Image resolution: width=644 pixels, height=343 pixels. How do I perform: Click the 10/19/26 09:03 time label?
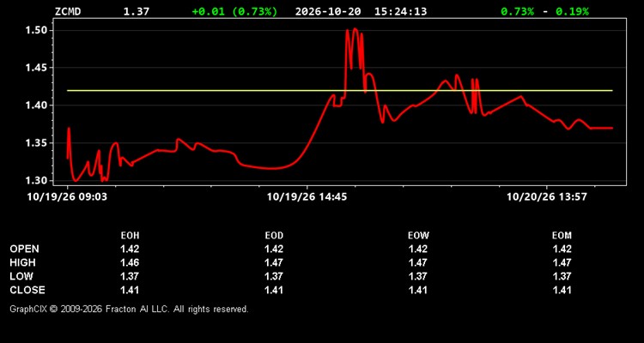pyautogui.click(x=67, y=197)
